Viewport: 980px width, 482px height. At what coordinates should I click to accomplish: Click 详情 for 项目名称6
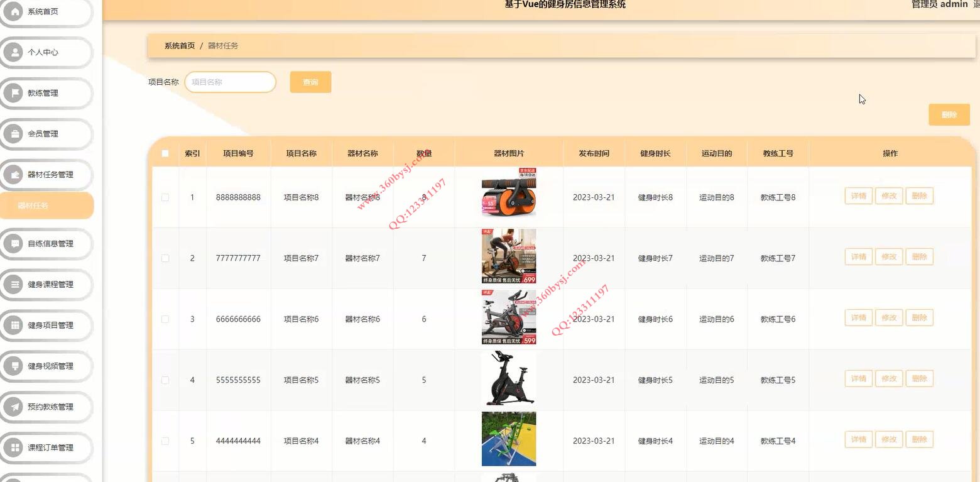pyautogui.click(x=858, y=318)
